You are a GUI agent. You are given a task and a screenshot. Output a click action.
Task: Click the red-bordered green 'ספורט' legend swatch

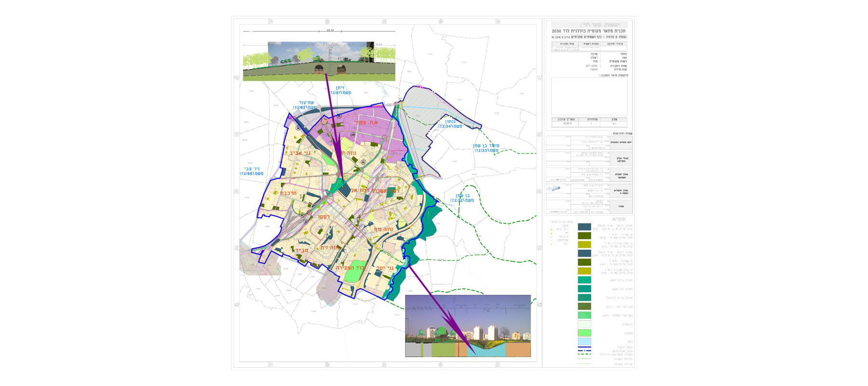[x=584, y=333]
